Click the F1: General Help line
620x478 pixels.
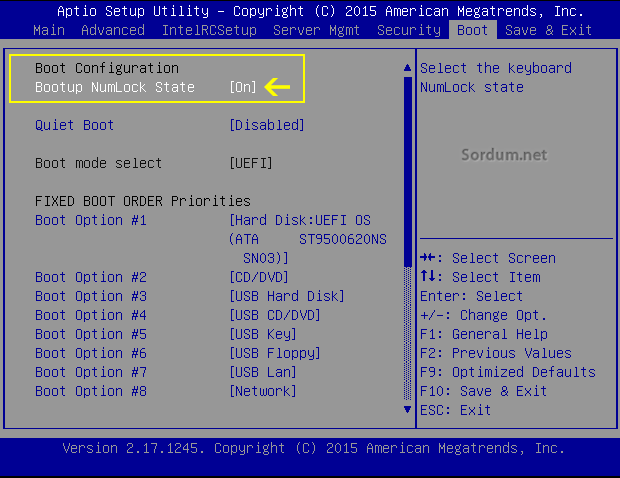tap(484, 334)
